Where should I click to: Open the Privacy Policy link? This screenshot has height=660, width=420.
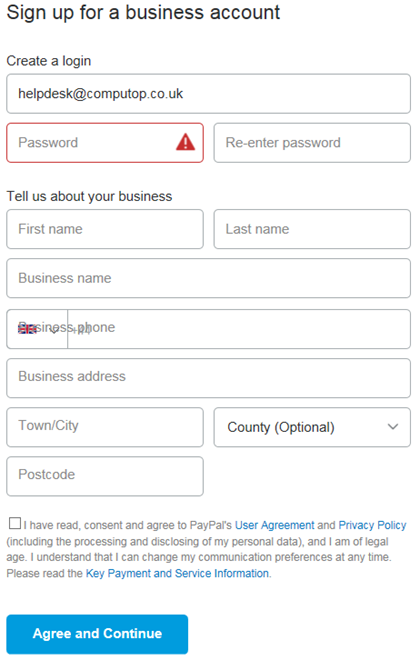tap(372, 525)
